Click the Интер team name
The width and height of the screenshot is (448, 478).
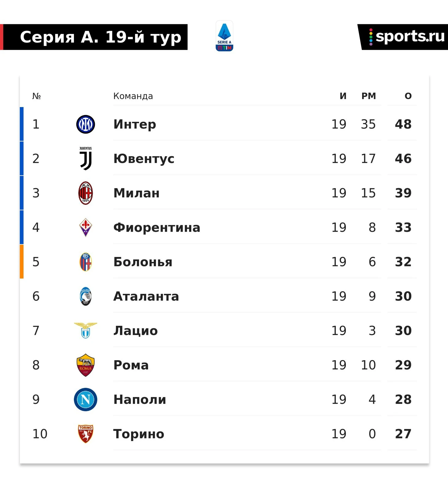[135, 124]
